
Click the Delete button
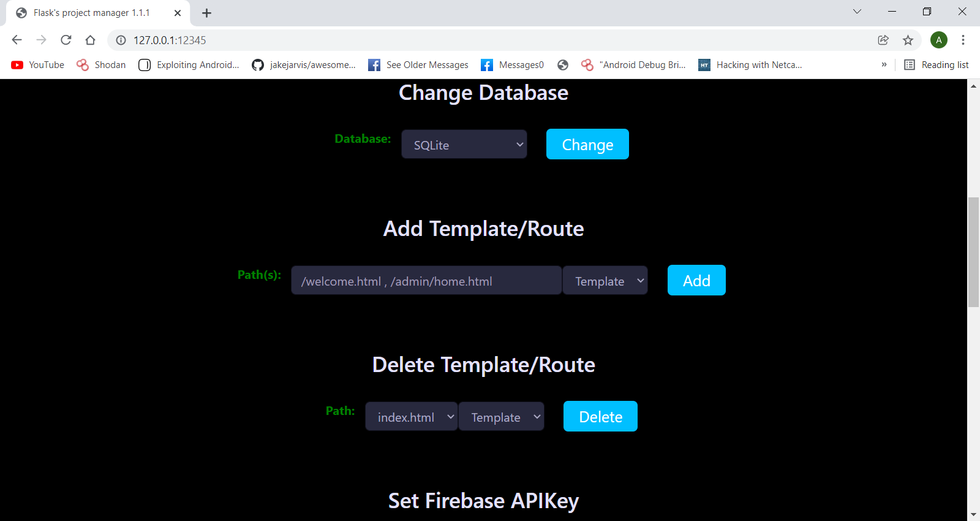[x=600, y=416]
